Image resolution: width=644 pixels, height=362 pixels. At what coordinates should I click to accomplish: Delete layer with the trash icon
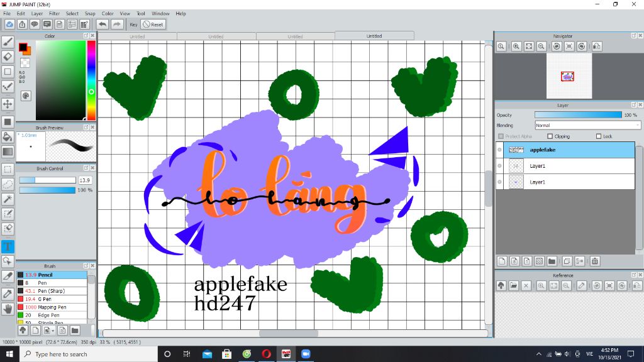(x=595, y=261)
